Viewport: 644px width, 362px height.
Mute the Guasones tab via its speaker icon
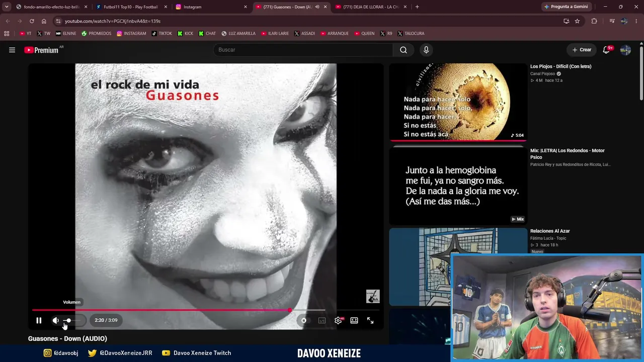317,7
